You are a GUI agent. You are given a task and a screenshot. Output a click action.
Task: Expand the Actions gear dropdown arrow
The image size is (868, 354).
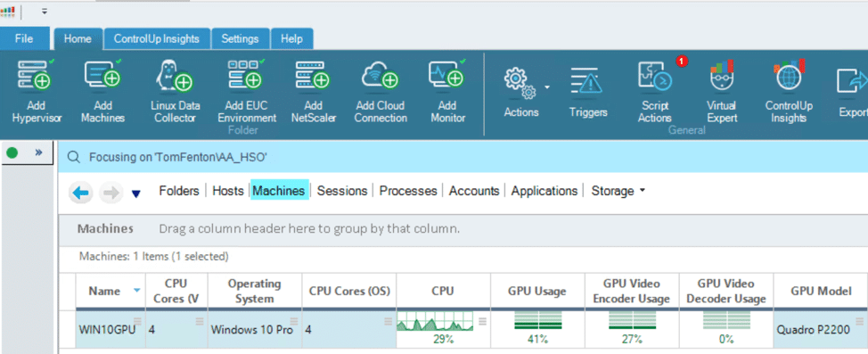pyautogui.click(x=547, y=87)
